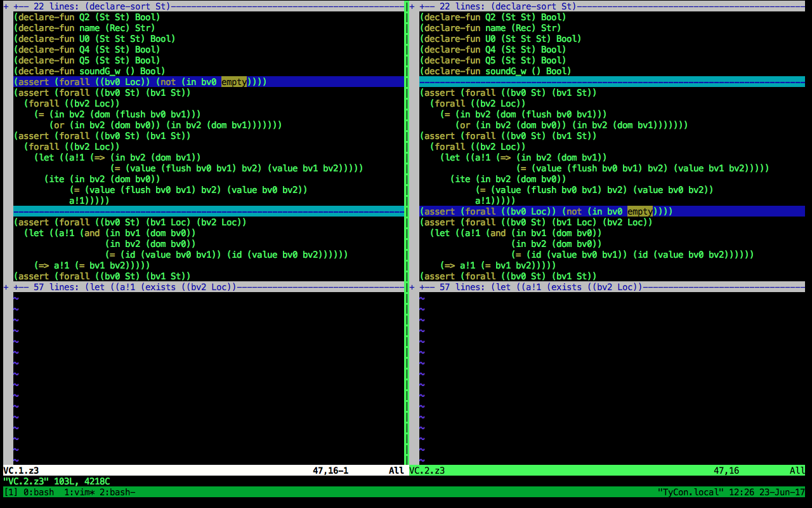
Task: Place cursor on declare-fun Q2 line in VC.1.z3
Action: click(x=87, y=17)
